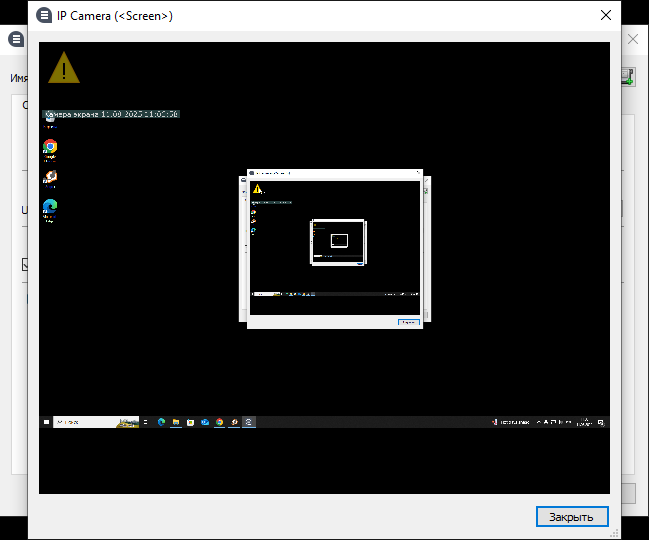Click the Google Chrome desktop icon in preview

[x=50, y=147]
